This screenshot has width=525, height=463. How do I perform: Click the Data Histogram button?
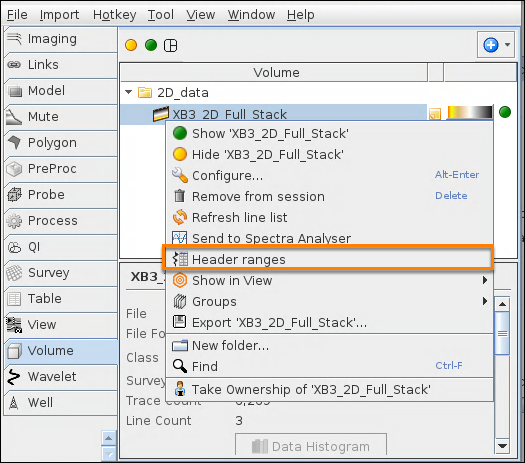311,446
